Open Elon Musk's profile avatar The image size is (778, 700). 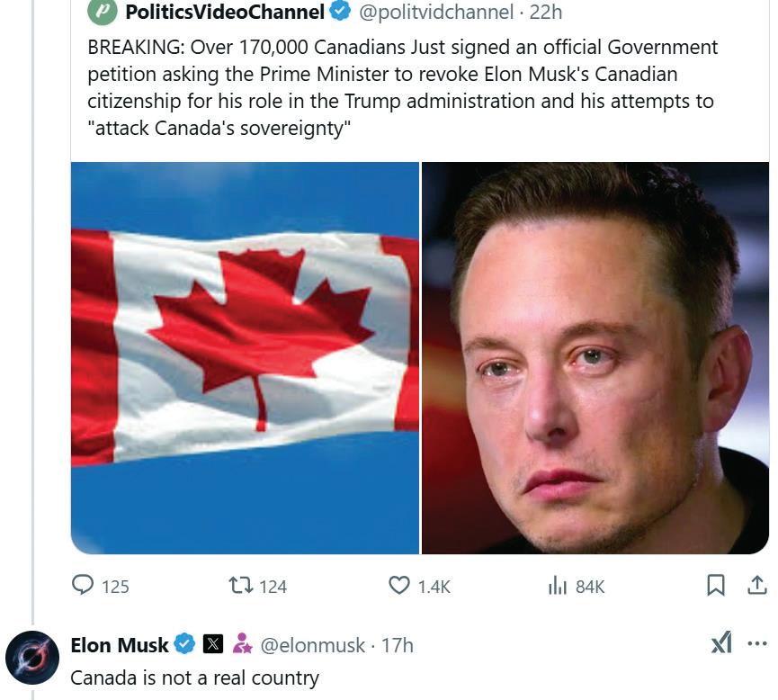(33, 658)
